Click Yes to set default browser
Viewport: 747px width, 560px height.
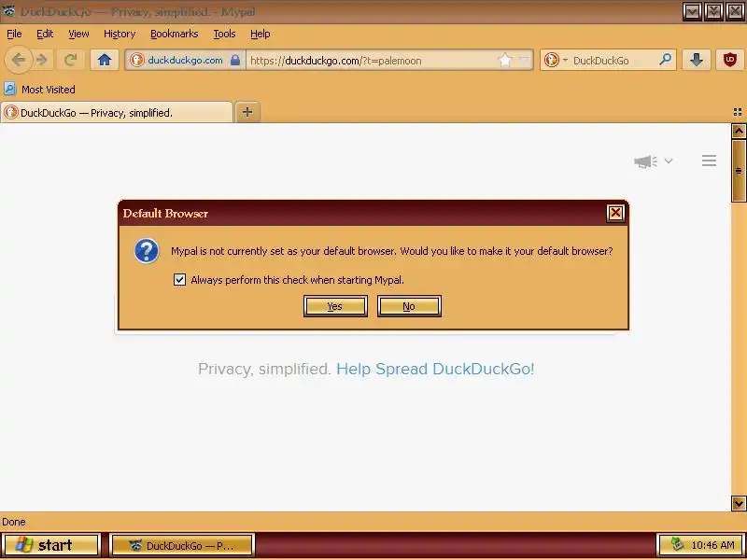point(335,306)
